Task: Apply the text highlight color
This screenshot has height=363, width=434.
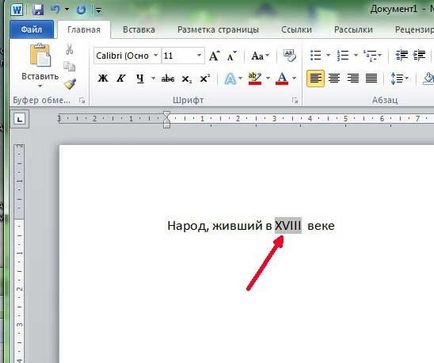Action: point(255,79)
